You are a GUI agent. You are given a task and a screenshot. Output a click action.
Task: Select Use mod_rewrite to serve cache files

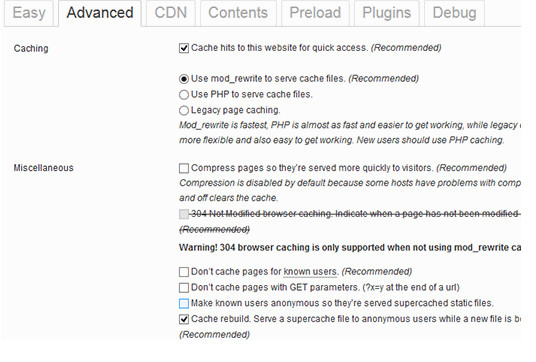pos(184,79)
